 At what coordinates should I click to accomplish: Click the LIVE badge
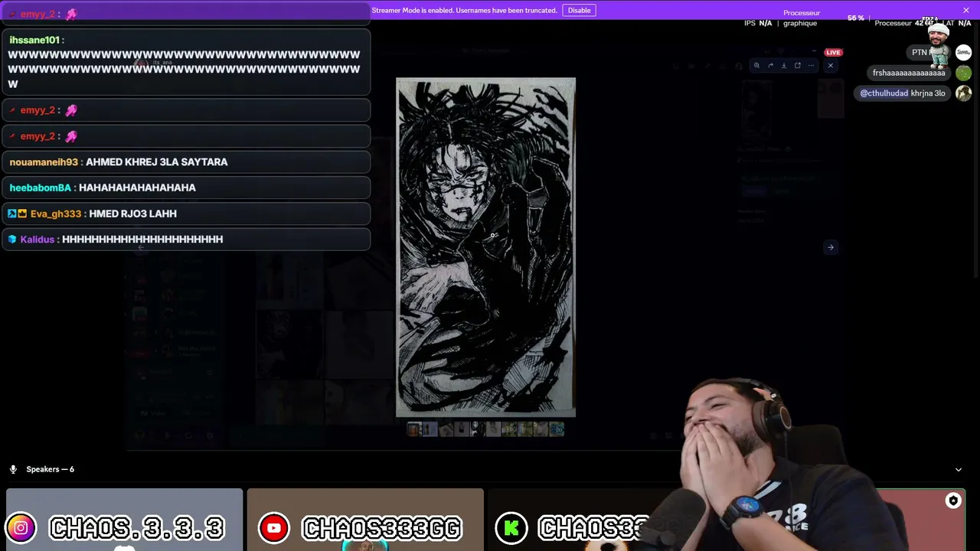(833, 52)
